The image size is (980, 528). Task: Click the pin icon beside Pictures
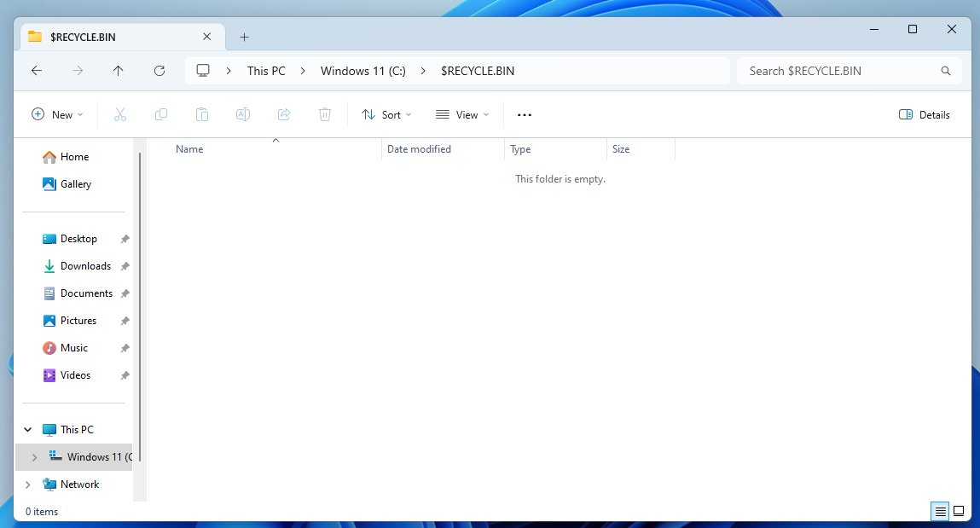click(125, 321)
